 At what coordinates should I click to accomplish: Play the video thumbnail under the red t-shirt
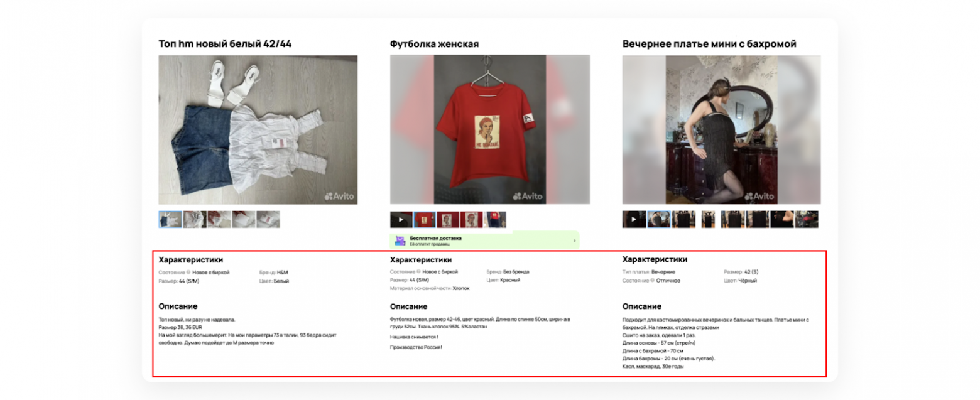[401, 219]
